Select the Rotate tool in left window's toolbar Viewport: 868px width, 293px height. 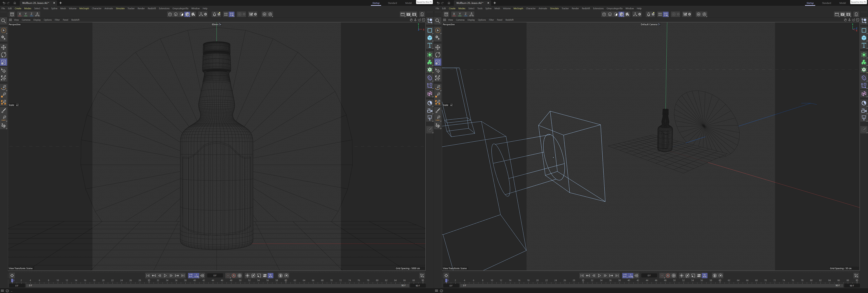[x=4, y=55]
